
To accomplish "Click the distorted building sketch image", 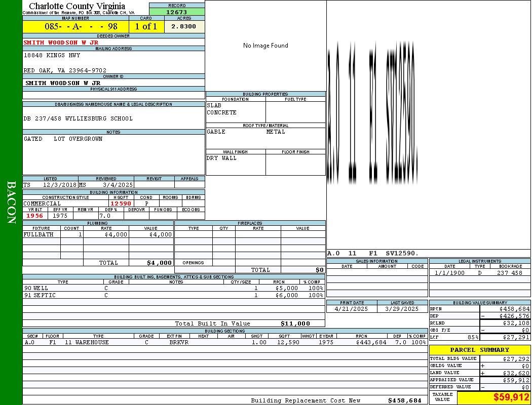I will [372, 113].
